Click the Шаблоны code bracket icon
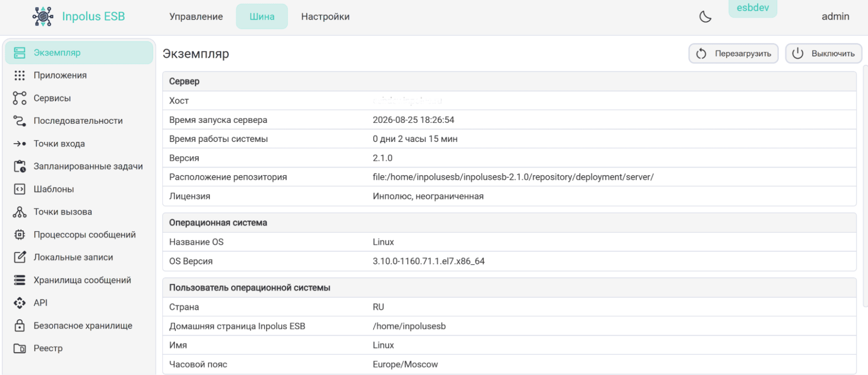 [x=19, y=189]
